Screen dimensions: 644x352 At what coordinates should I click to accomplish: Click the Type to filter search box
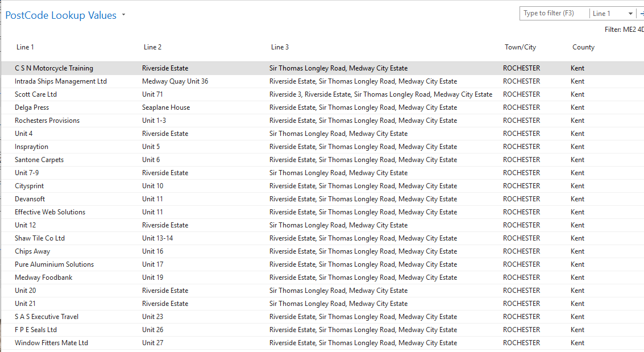point(554,13)
